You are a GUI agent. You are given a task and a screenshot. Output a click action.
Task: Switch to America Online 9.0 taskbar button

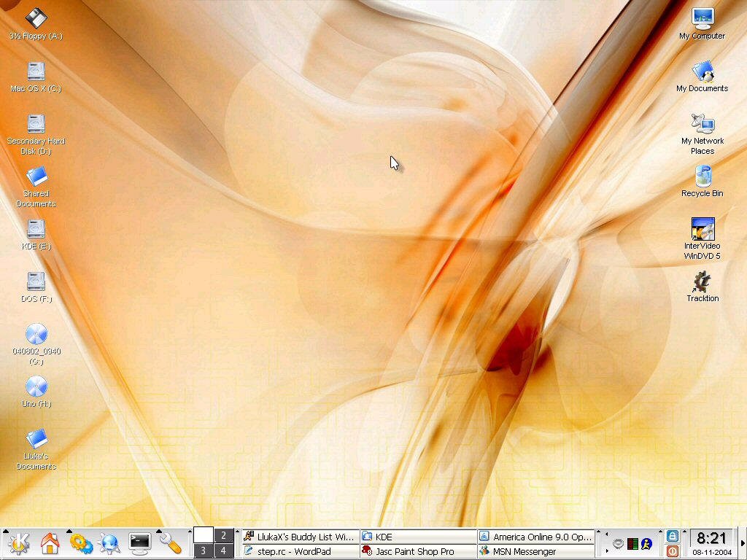click(536, 537)
